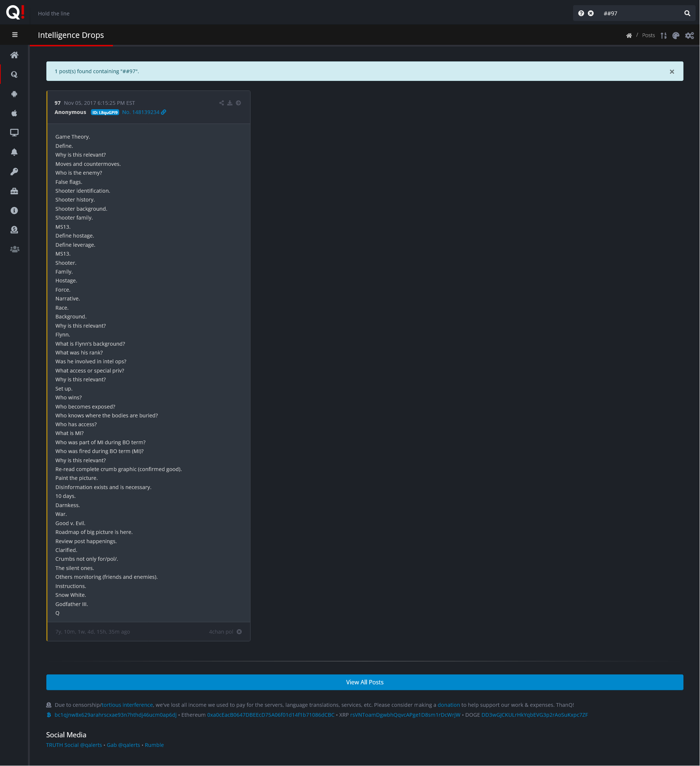This screenshot has height=766, width=700.
Task: Open the Q posts sidebar icon
Action: [x=14, y=75]
